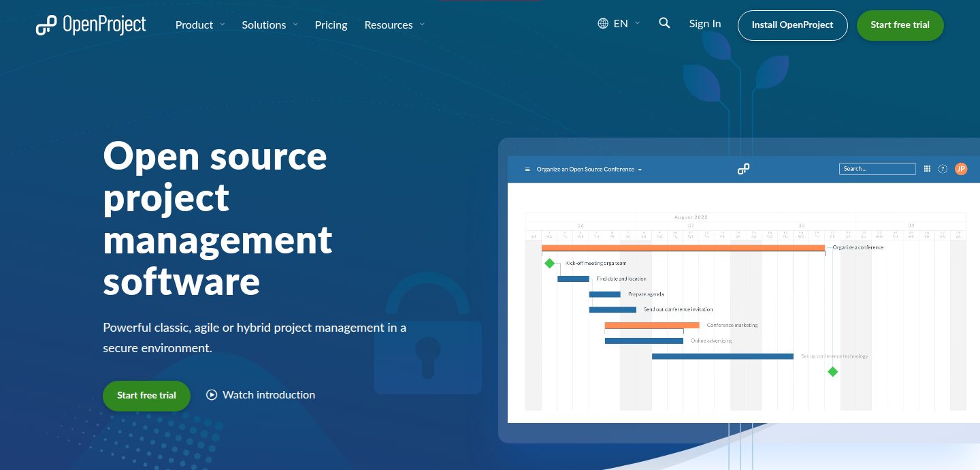Click the Search field in the app preview

(x=877, y=169)
